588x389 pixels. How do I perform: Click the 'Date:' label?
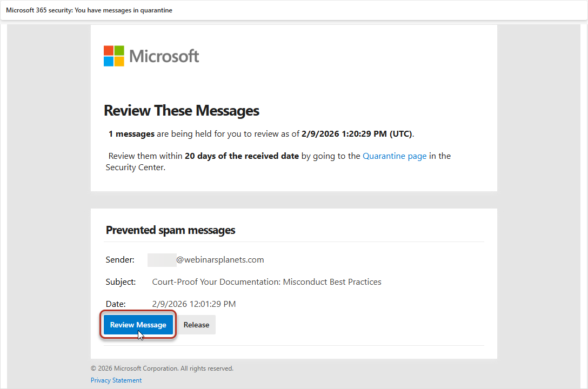(x=116, y=304)
